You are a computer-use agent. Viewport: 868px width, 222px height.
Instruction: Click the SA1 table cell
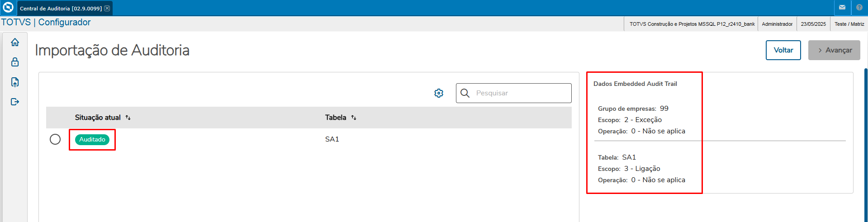332,139
